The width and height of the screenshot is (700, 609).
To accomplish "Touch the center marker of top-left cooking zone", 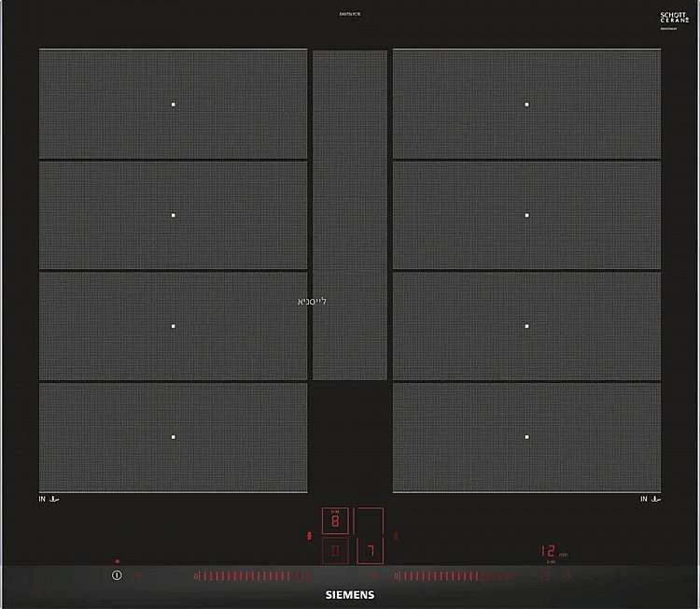I will (x=174, y=105).
